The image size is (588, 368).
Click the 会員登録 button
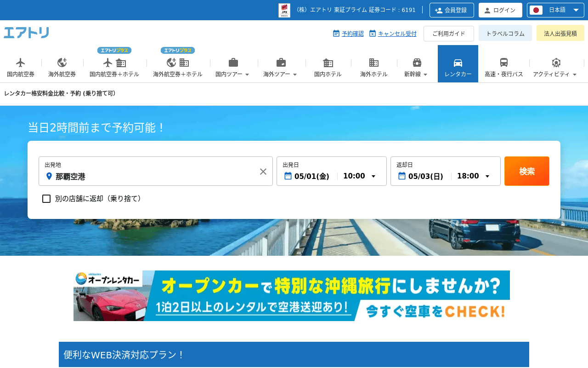point(452,10)
